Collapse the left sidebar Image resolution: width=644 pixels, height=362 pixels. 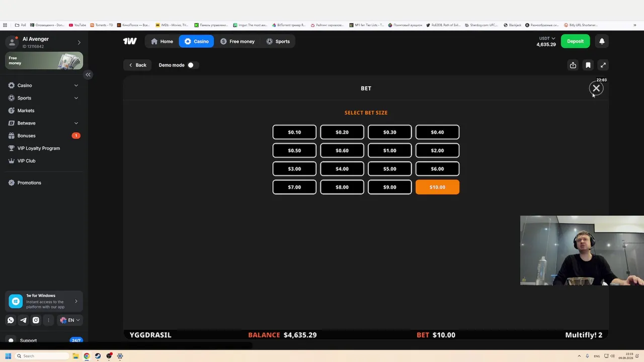click(88, 74)
